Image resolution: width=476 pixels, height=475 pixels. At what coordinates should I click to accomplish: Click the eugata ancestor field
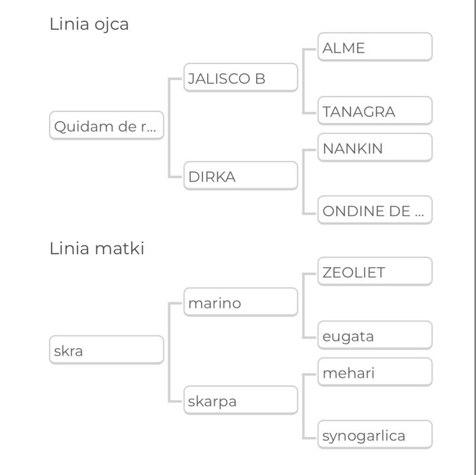[x=375, y=336]
